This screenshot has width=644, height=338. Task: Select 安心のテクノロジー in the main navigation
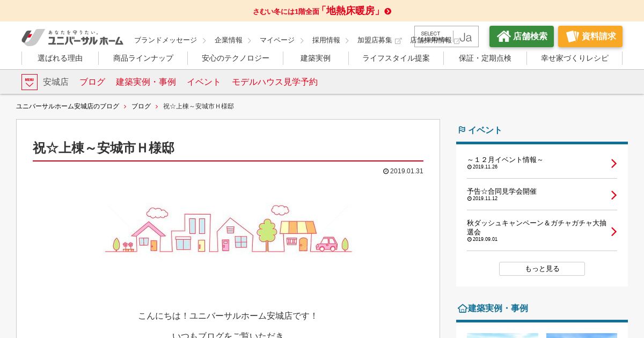(x=236, y=58)
